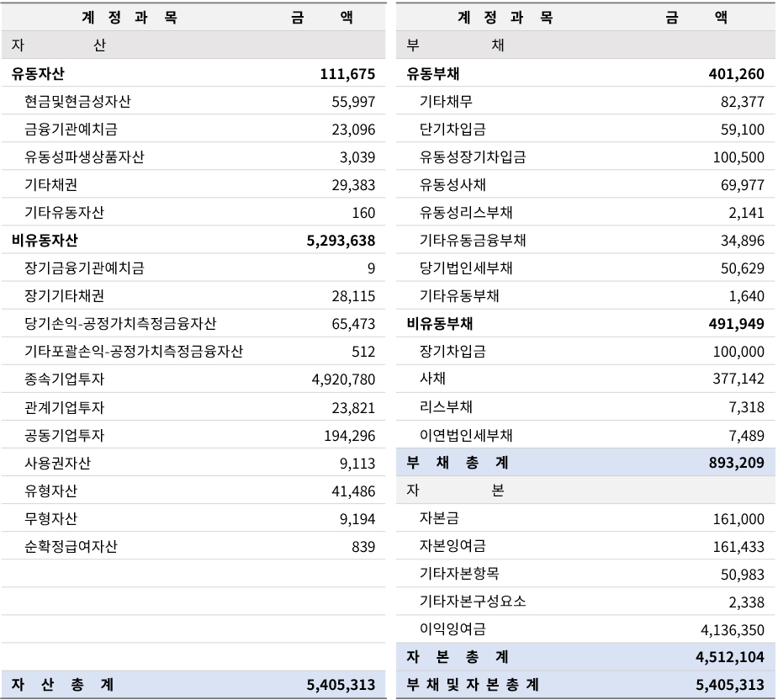Click the 이익잉여금 amount 4,136,350
Viewport: 778px width, 700px height.
click(x=732, y=630)
